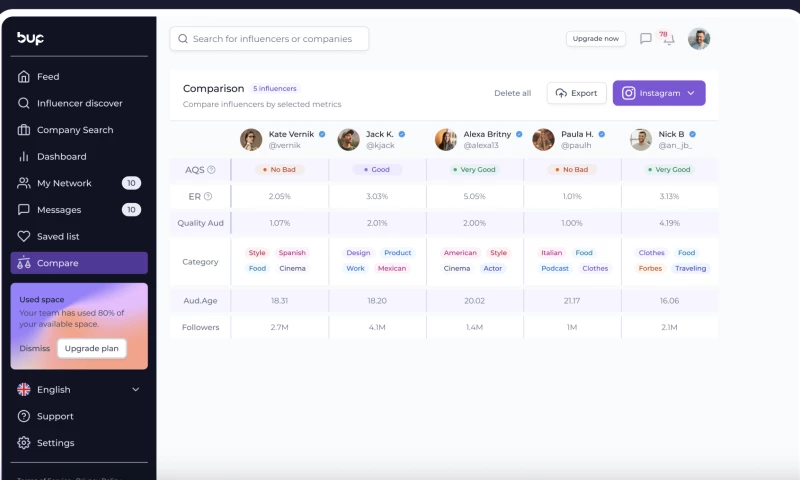This screenshot has width=800, height=480.
Task: Click the Feed home icon
Action: click(x=23, y=77)
